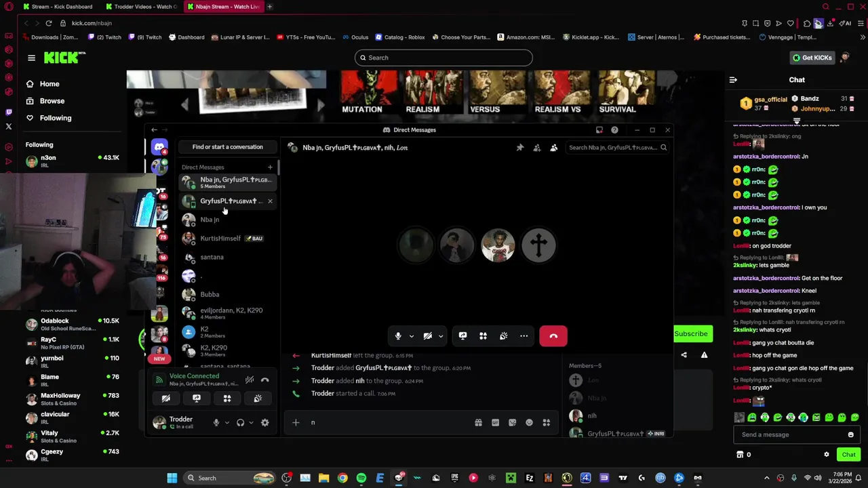Expand input device options in user panel
This screenshot has height=488, width=868.
pyautogui.click(x=227, y=423)
